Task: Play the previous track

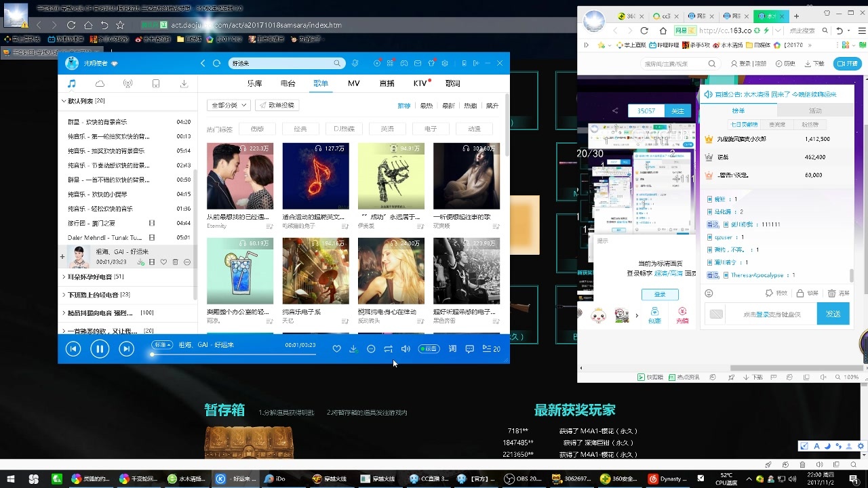Action: click(73, 348)
